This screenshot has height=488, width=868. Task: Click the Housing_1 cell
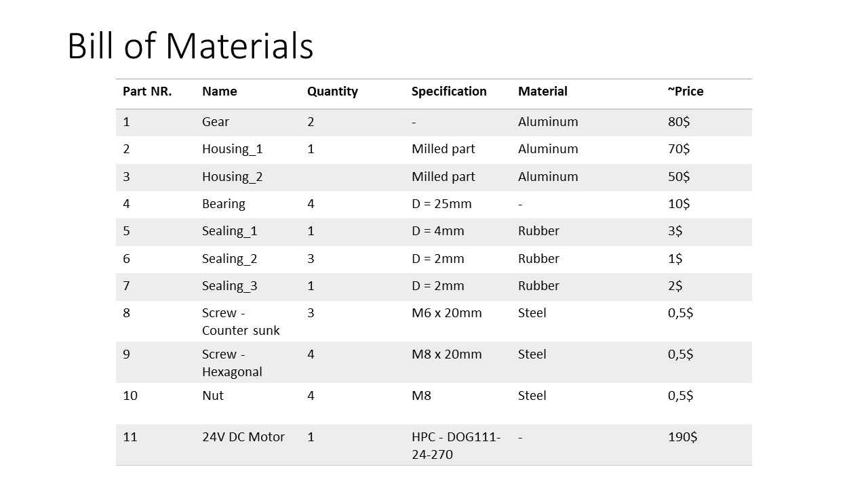tap(232, 149)
